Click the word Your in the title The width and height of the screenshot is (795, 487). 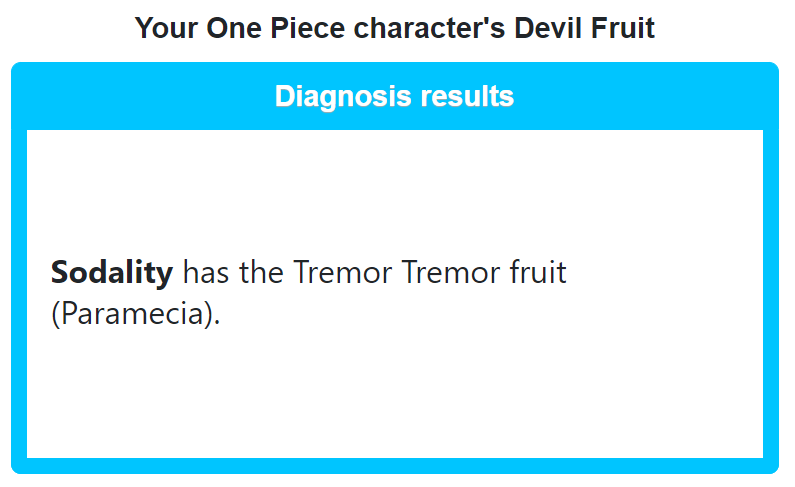coord(166,28)
